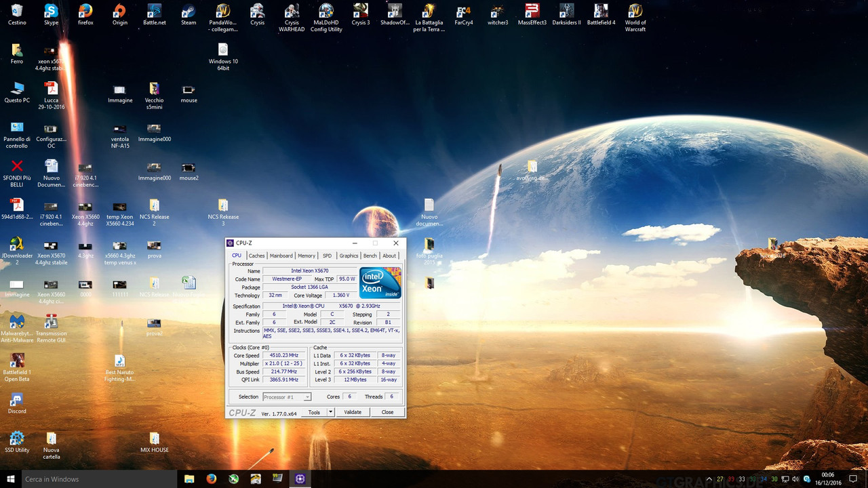This screenshot has width=868, height=488.
Task: Launch SSD Utility from the desktop
Action: (x=17, y=441)
